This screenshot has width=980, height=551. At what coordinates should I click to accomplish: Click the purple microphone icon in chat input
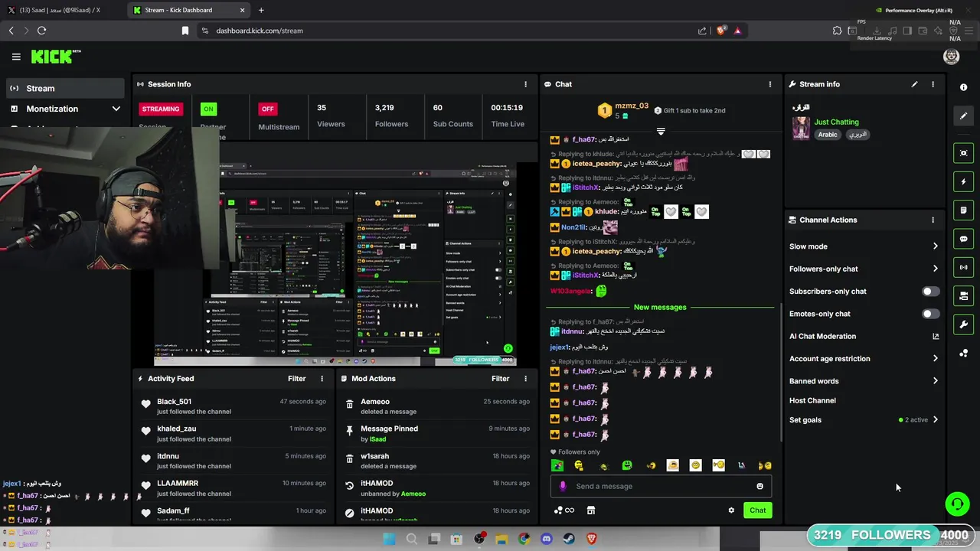click(x=563, y=486)
